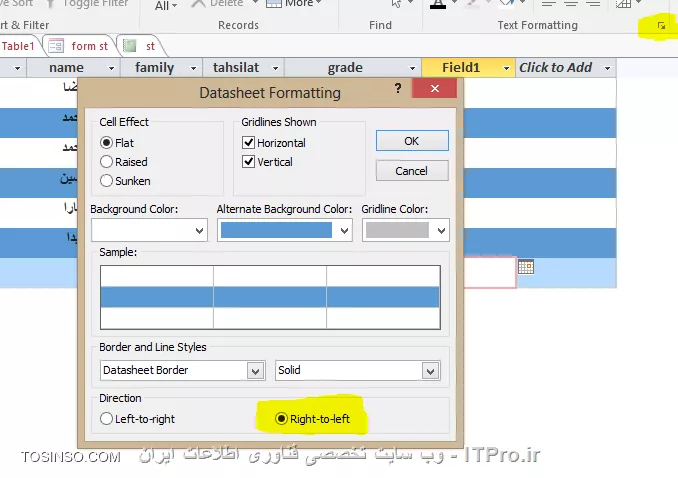Click the gridlines icon in Text Formatting
Screen dimensions: 678x478
pos(624,4)
